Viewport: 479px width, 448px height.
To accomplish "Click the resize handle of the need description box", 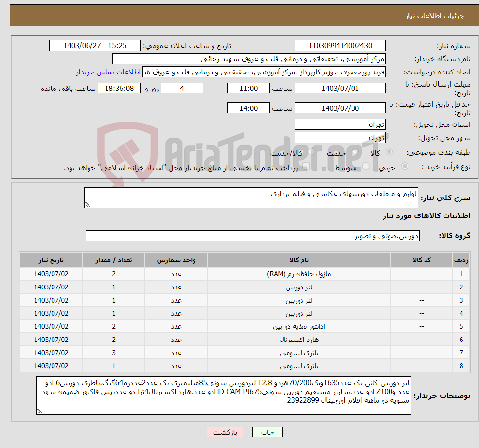I will pos(88,205).
